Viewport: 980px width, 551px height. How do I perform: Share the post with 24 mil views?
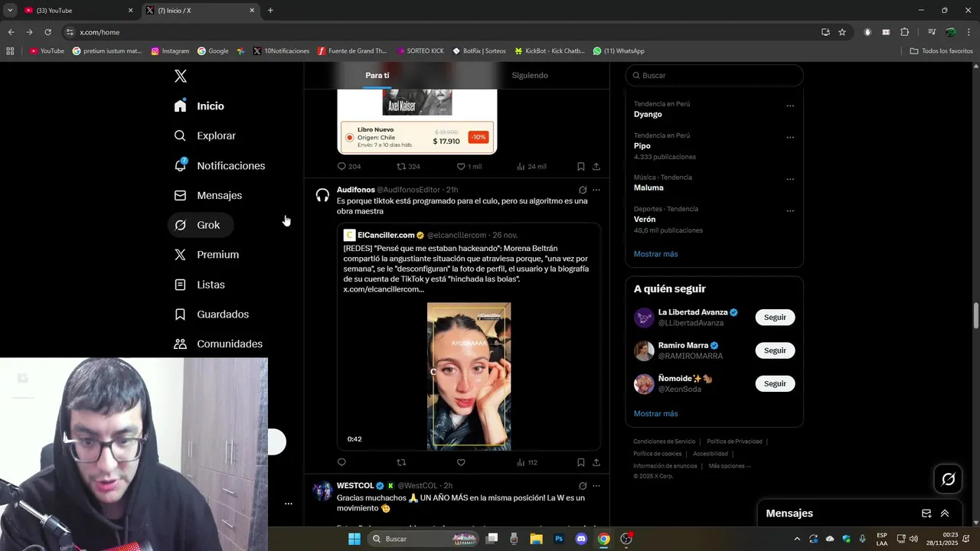pyautogui.click(x=596, y=166)
